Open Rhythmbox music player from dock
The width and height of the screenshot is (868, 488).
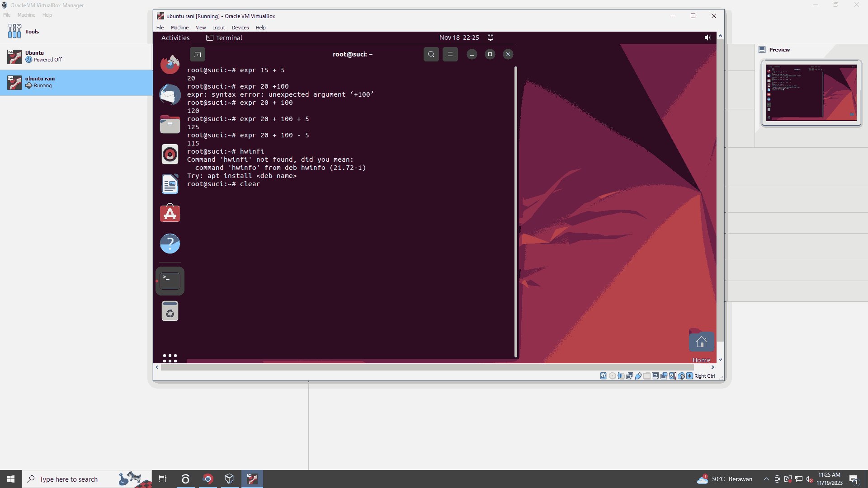coord(170,154)
